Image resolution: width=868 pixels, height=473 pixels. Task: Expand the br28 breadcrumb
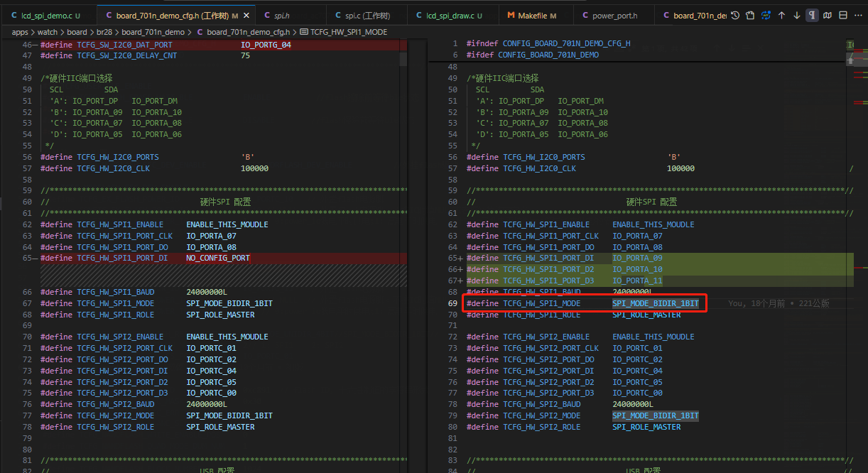click(x=104, y=32)
